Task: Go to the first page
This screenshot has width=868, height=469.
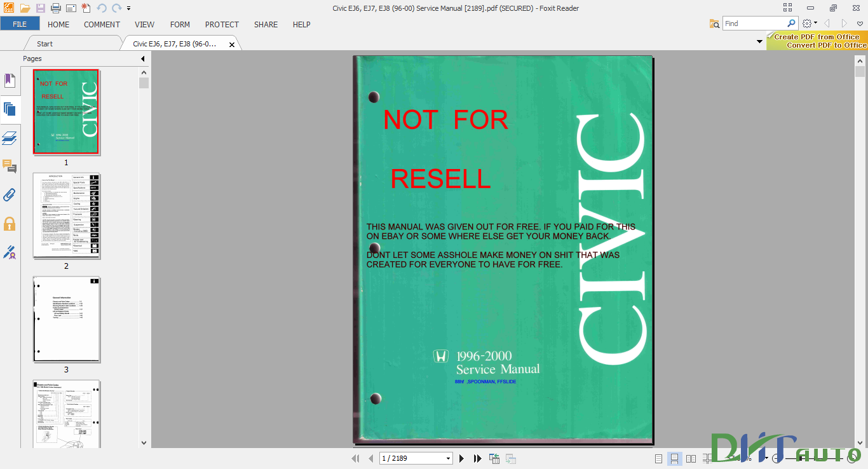Action: pos(356,458)
